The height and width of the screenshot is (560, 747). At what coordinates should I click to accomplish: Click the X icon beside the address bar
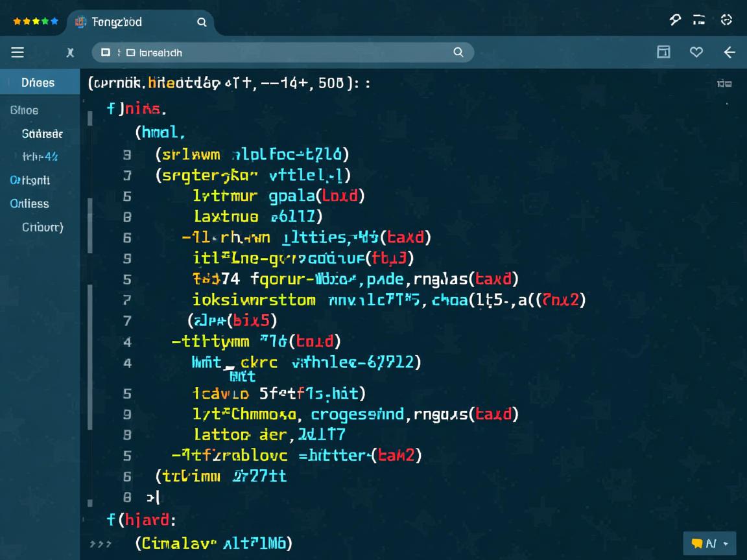tap(70, 53)
